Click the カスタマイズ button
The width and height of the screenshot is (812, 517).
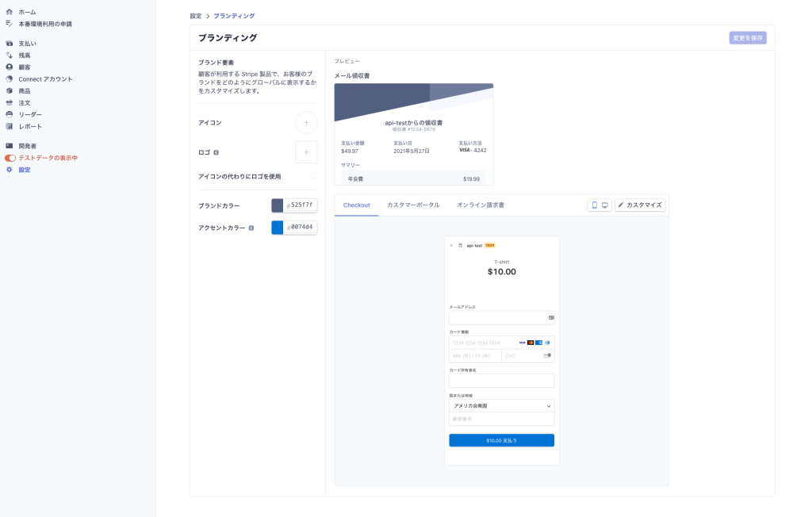640,205
